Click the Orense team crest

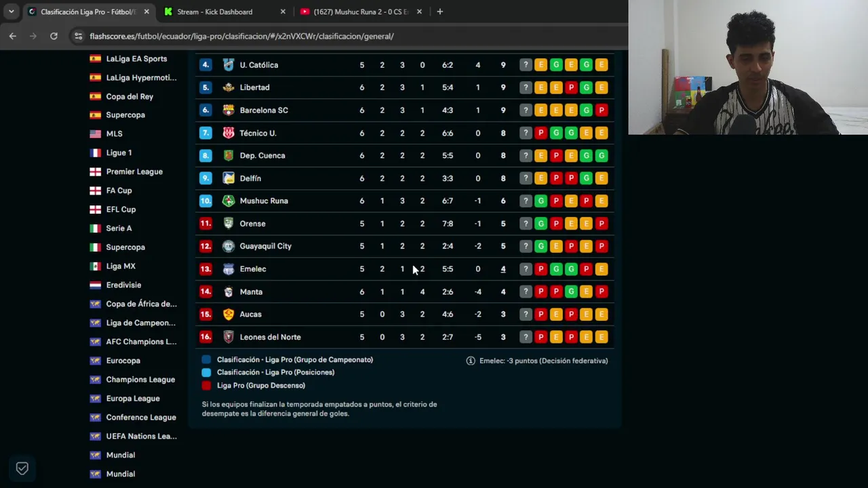tap(229, 224)
